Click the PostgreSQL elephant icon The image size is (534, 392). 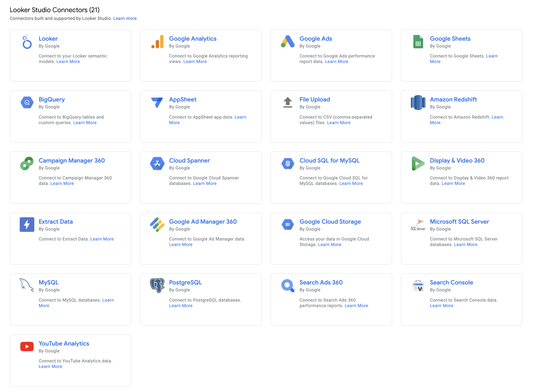pos(157,286)
